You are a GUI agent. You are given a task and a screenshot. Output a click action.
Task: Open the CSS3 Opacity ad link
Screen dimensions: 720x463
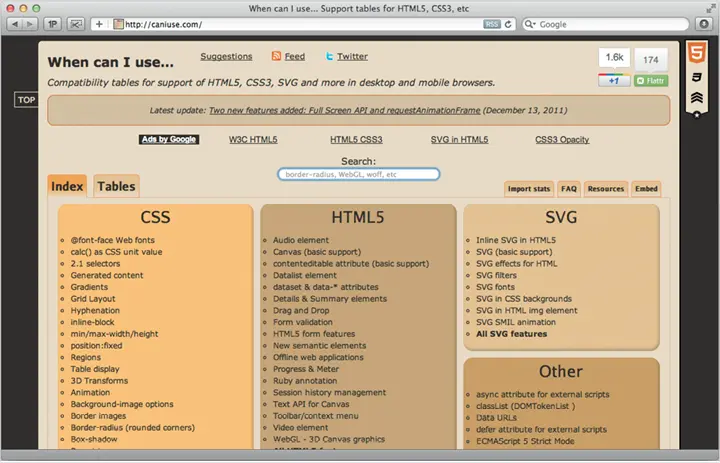[x=562, y=140]
